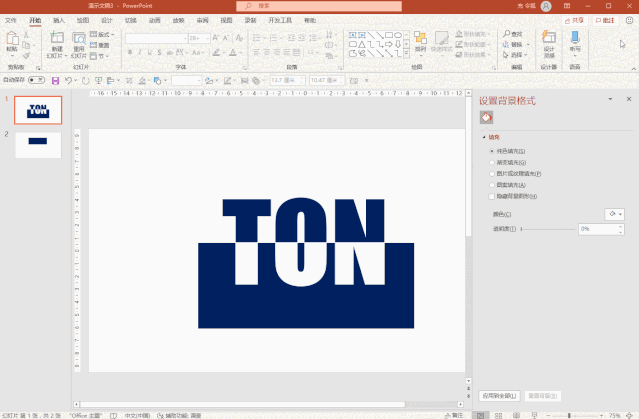Click the New Slide (新建幻灯片) icon

[x=57, y=37]
